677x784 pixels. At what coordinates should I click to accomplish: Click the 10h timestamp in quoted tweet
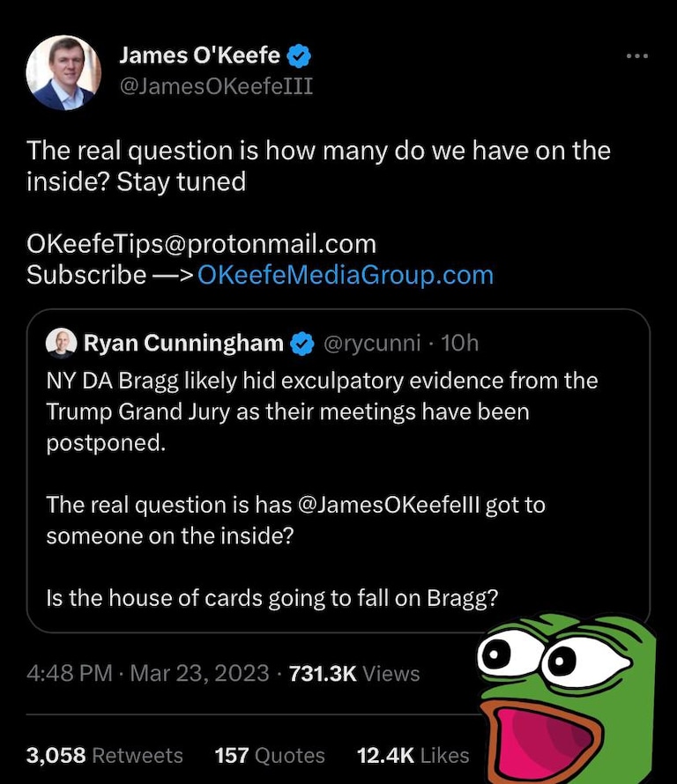(x=460, y=344)
